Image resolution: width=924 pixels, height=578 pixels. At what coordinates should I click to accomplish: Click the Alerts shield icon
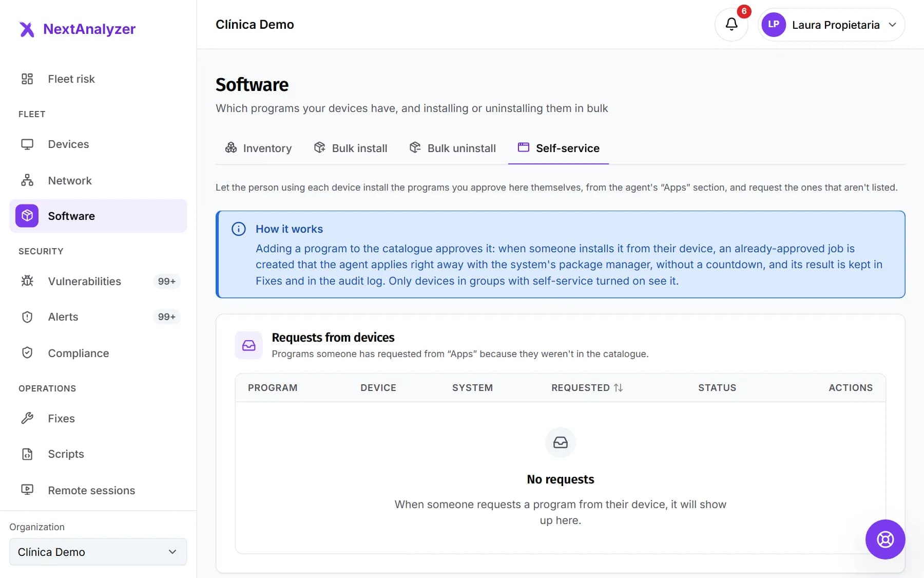pyautogui.click(x=27, y=317)
